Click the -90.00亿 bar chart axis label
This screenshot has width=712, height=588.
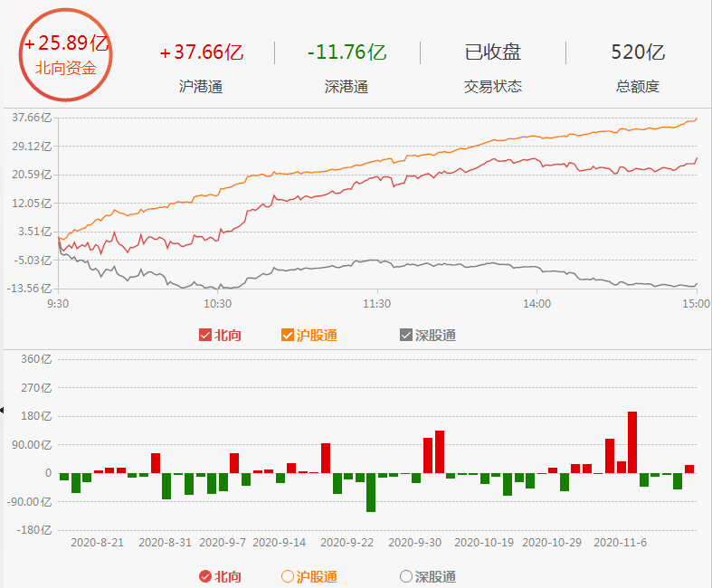(x=30, y=502)
